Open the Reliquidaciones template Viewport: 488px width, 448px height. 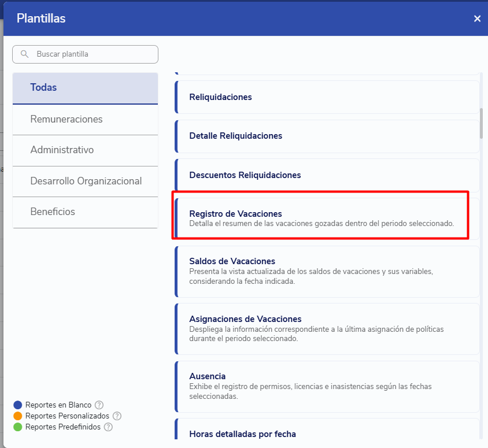(x=327, y=97)
